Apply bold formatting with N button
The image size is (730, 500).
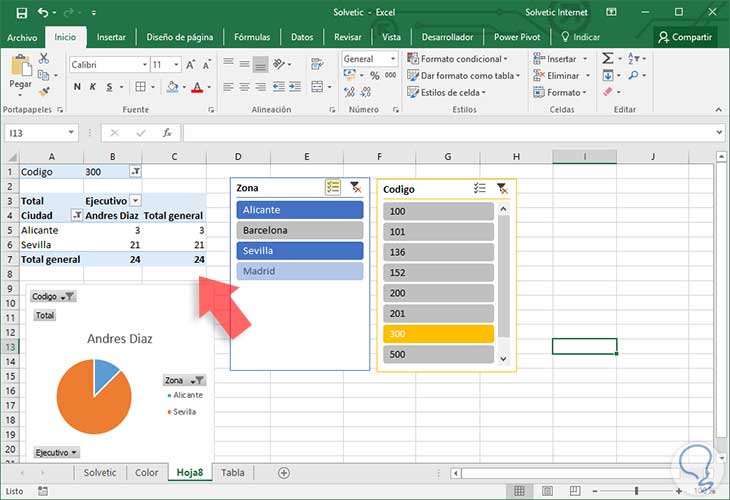[76, 88]
